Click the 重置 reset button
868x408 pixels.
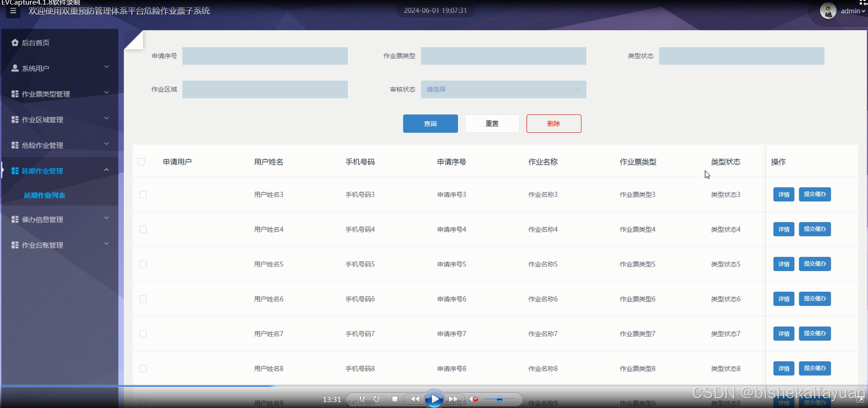tap(492, 124)
